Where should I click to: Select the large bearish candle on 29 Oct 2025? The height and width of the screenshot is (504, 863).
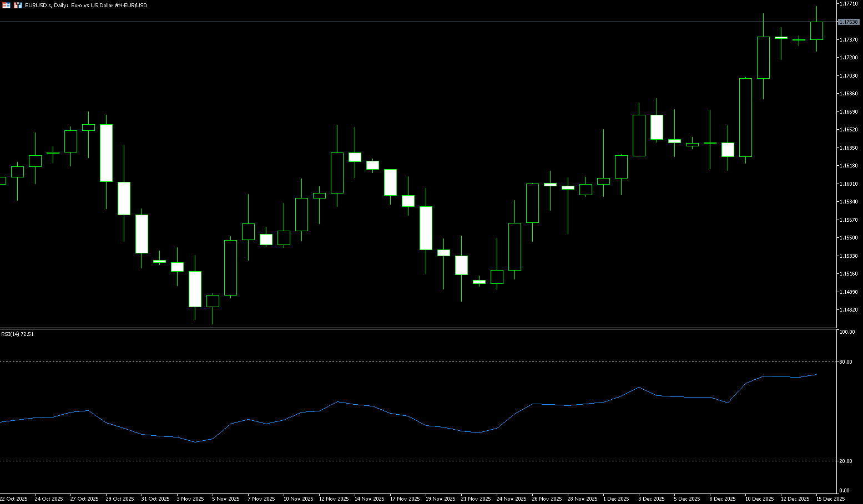[106, 152]
